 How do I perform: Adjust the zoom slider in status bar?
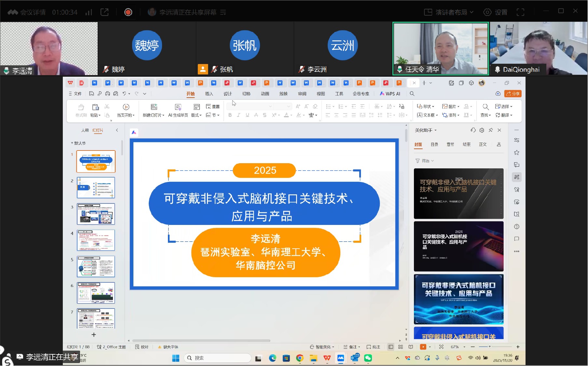[489, 347]
